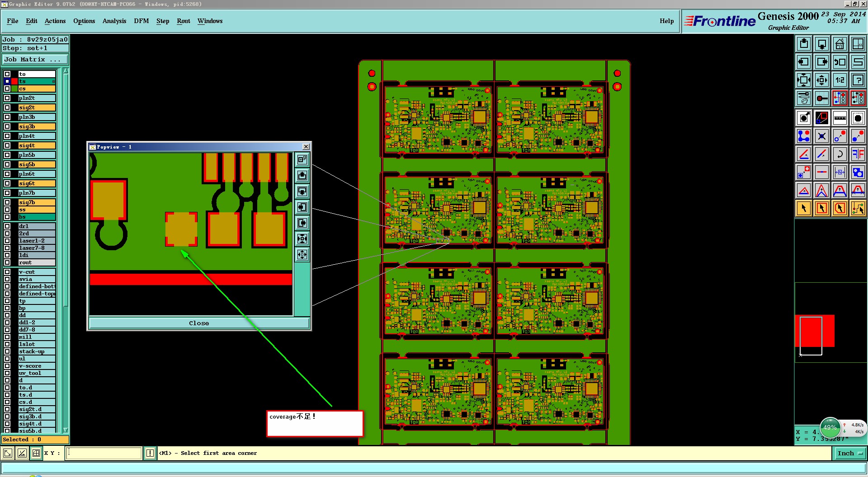Click the zoom out arrows icon
This screenshot has height=477, width=868.
click(x=804, y=80)
